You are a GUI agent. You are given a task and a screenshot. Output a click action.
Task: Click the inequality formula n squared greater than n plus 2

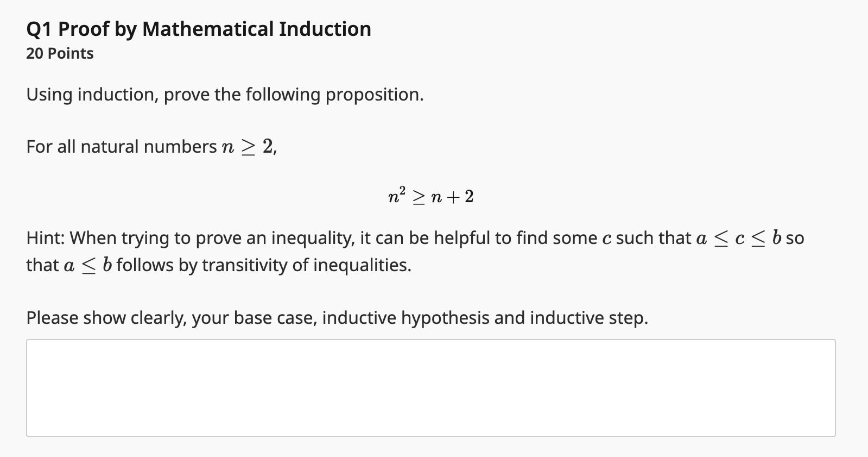click(430, 196)
